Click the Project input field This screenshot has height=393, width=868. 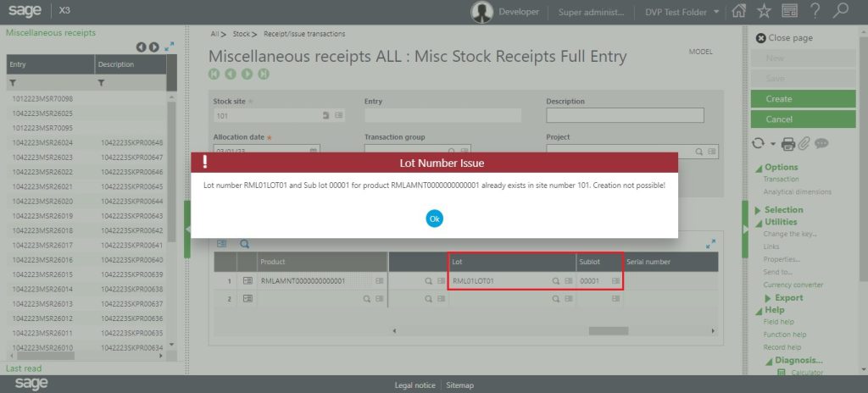632,151
